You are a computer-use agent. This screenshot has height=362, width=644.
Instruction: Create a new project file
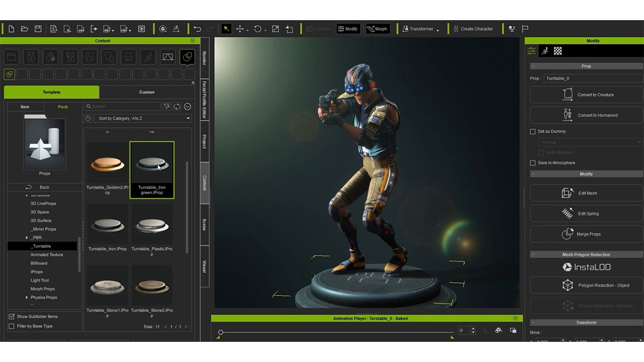pyautogui.click(x=12, y=28)
